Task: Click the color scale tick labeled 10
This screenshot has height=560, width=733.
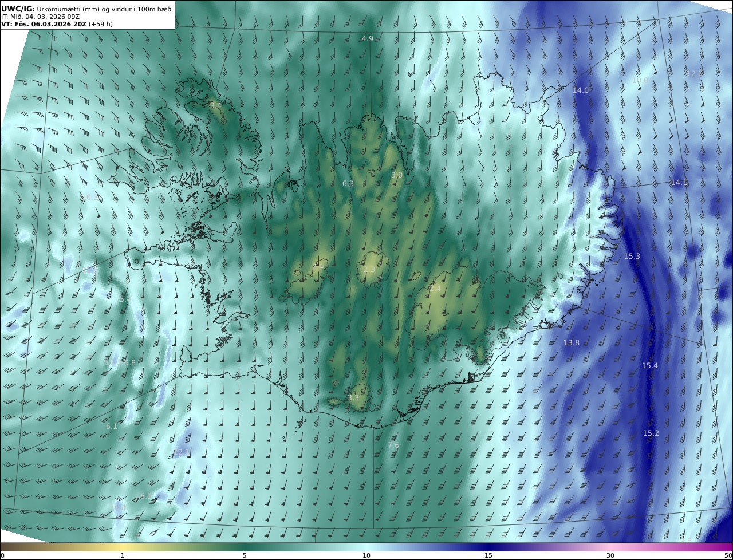Action: tap(366, 555)
